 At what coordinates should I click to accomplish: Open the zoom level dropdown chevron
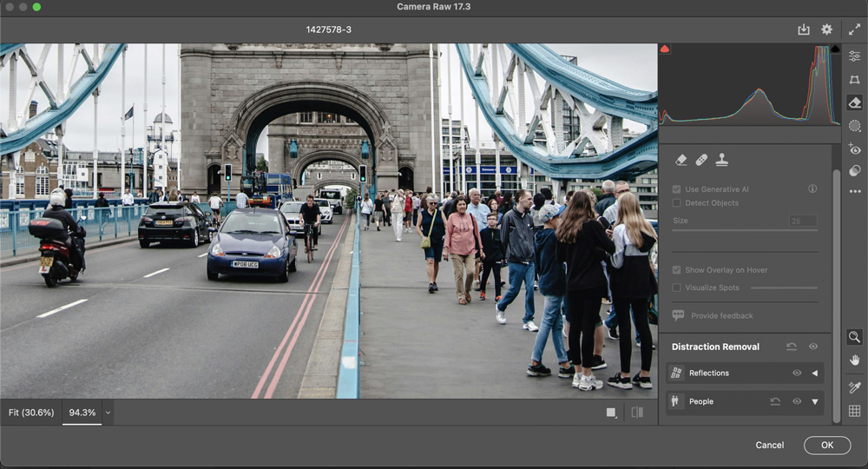[x=108, y=413]
